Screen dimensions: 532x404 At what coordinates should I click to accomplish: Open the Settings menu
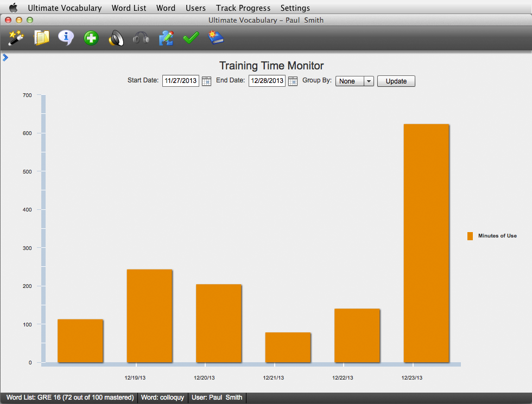click(x=295, y=8)
